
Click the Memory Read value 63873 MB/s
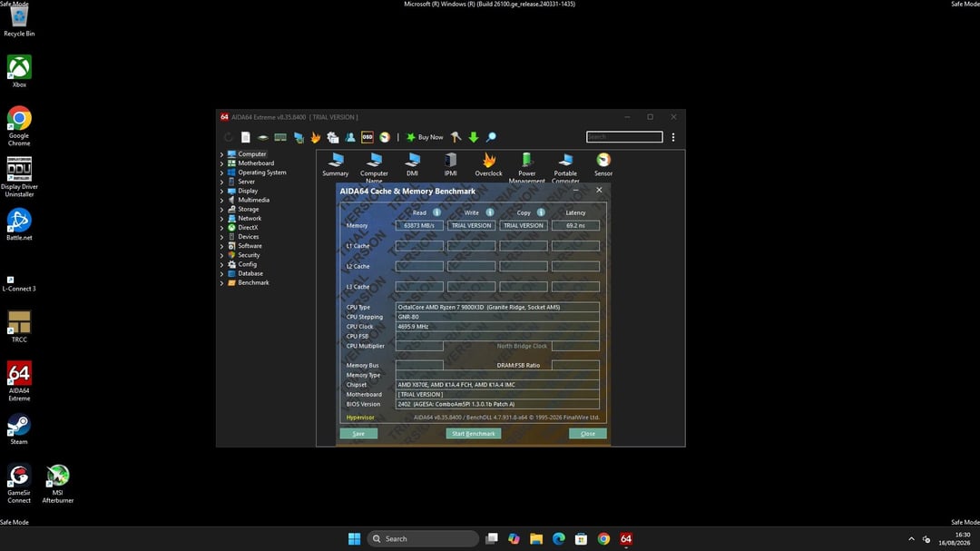tap(419, 225)
